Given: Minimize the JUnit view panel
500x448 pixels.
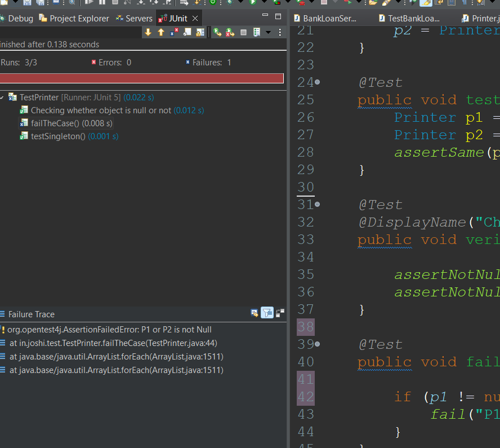Looking at the screenshot, I should coord(265,15).
